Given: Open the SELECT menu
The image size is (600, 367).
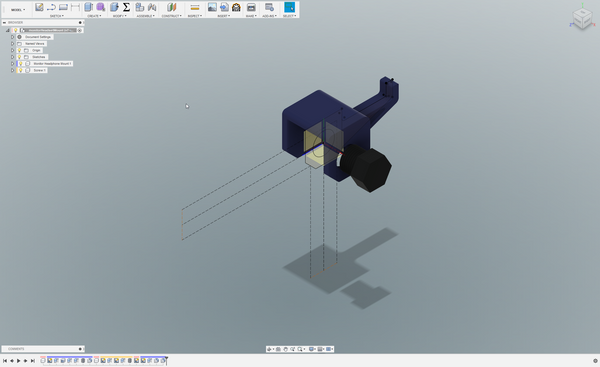Looking at the screenshot, I should pyautogui.click(x=290, y=16).
